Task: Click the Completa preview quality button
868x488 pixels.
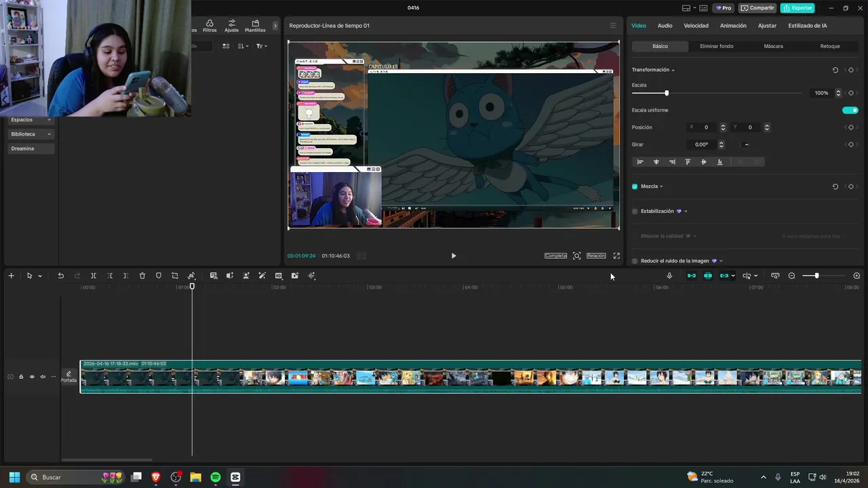Action: (x=555, y=256)
